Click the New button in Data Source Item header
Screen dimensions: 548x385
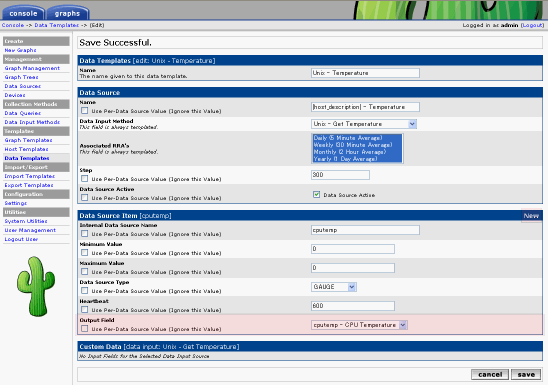531,216
